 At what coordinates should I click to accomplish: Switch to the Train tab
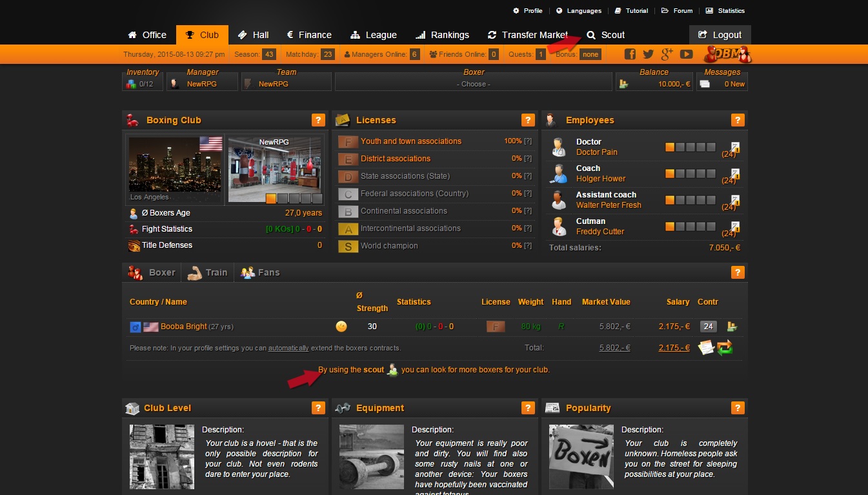(x=207, y=272)
